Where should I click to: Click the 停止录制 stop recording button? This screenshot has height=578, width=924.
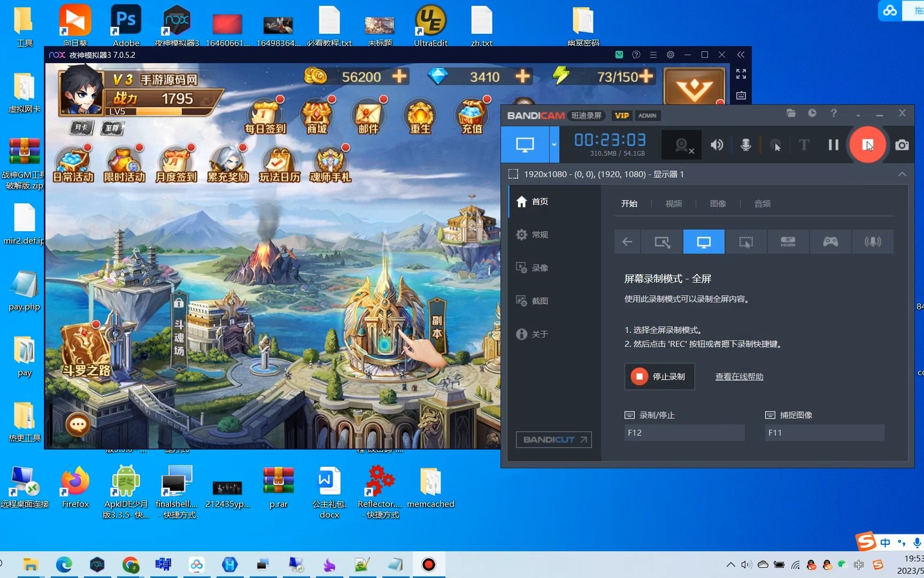click(659, 376)
